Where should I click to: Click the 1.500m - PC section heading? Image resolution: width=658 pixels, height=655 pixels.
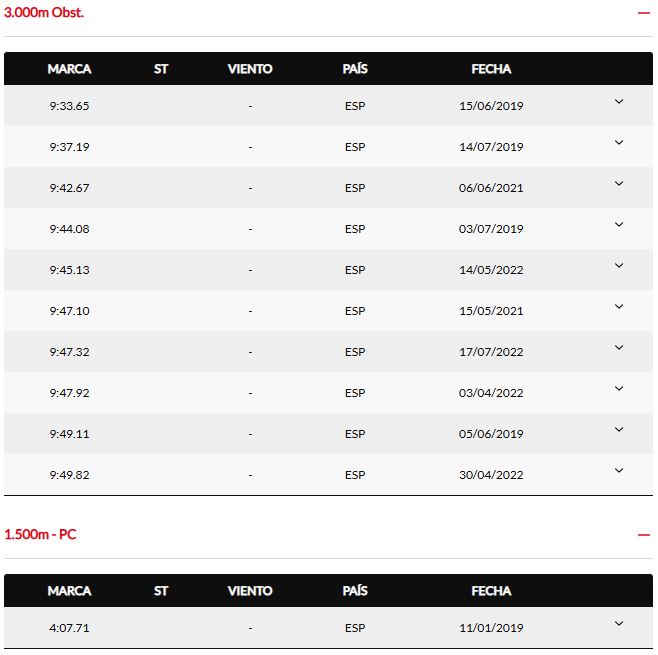point(40,535)
